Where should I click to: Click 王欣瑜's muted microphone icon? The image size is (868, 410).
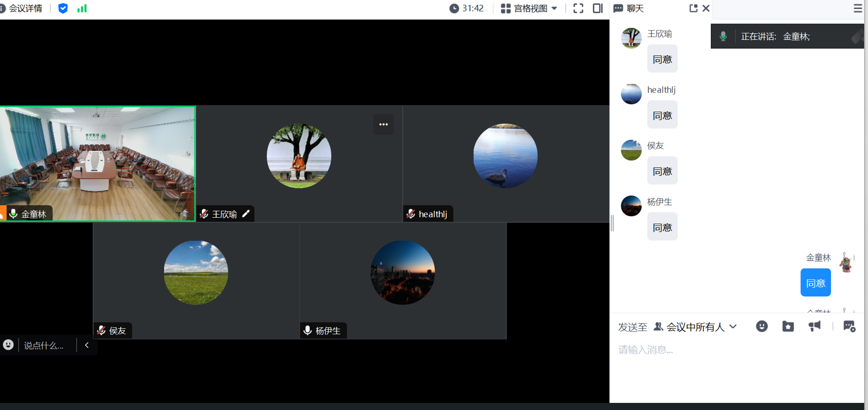click(204, 214)
